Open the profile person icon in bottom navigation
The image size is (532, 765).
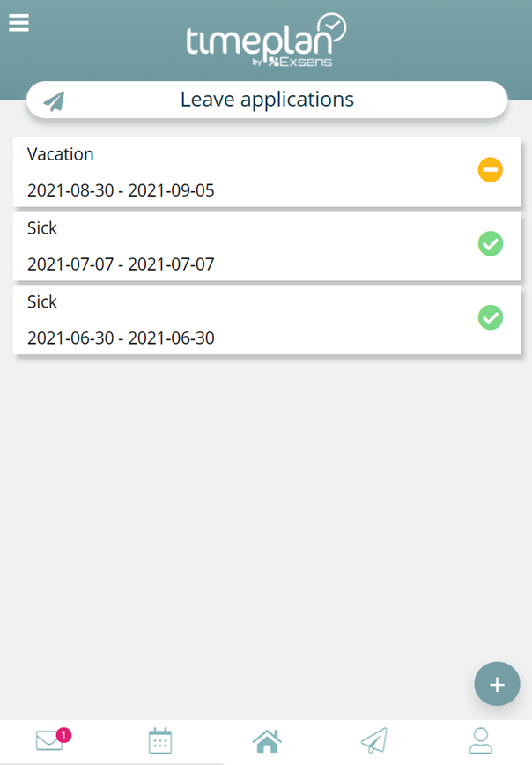[480, 740]
